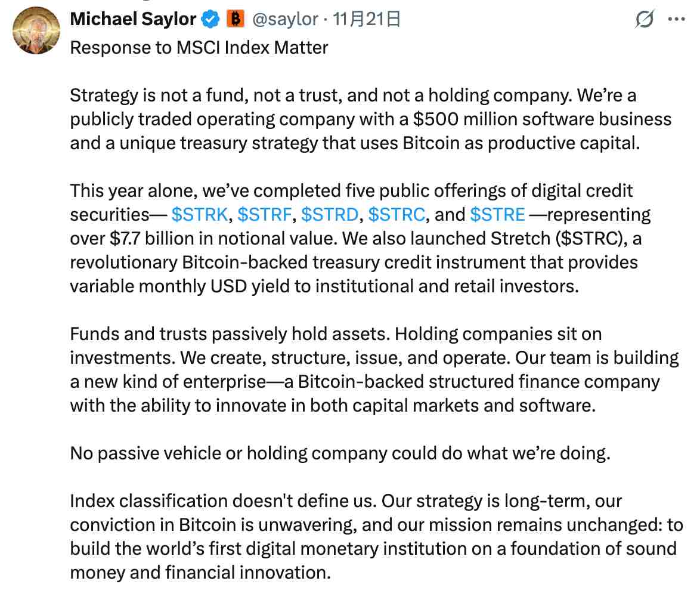The image size is (700, 593).
Task: Select the $STRD cashtag
Action: [329, 214]
